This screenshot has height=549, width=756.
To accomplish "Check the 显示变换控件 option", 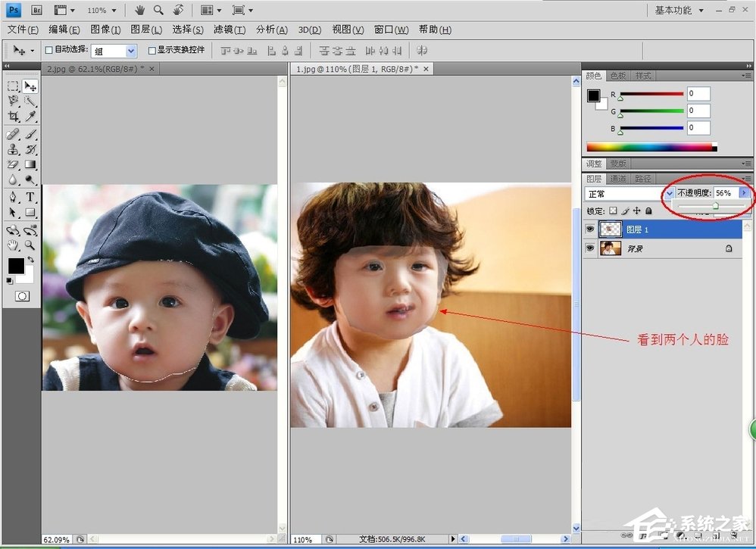I will click(x=152, y=51).
